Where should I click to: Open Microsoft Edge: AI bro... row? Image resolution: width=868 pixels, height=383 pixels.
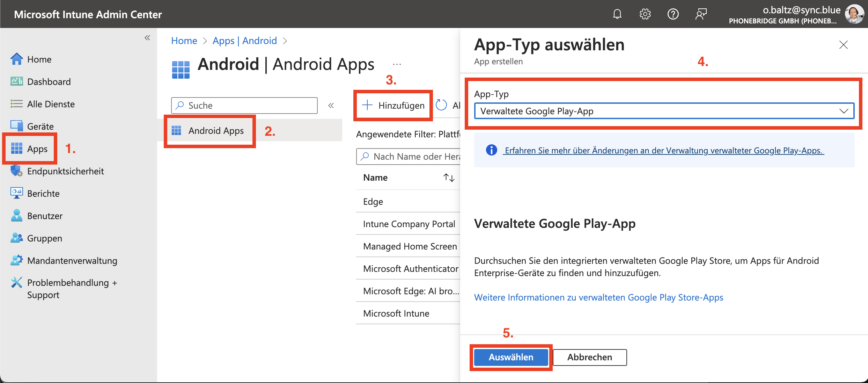pos(408,291)
